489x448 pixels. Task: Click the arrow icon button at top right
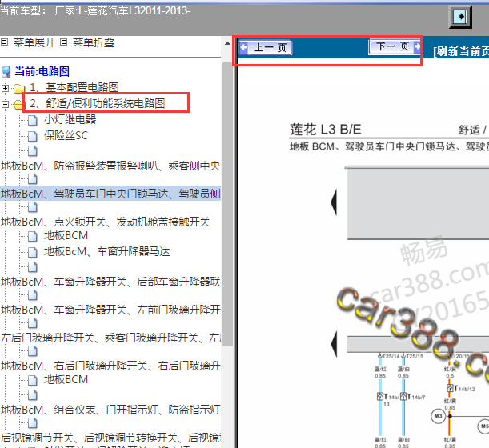(x=460, y=17)
